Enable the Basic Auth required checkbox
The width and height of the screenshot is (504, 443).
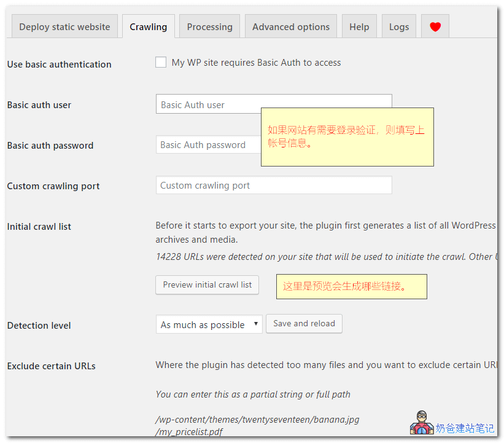click(x=161, y=62)
